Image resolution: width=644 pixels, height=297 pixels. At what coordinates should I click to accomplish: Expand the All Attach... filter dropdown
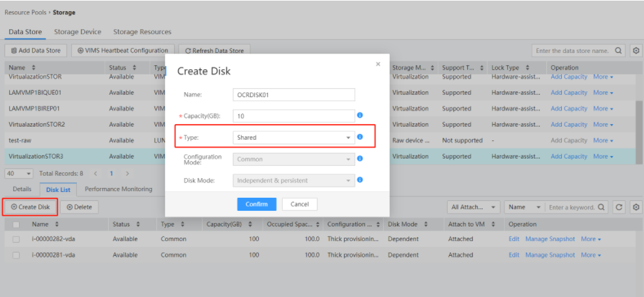pos(474,207)
